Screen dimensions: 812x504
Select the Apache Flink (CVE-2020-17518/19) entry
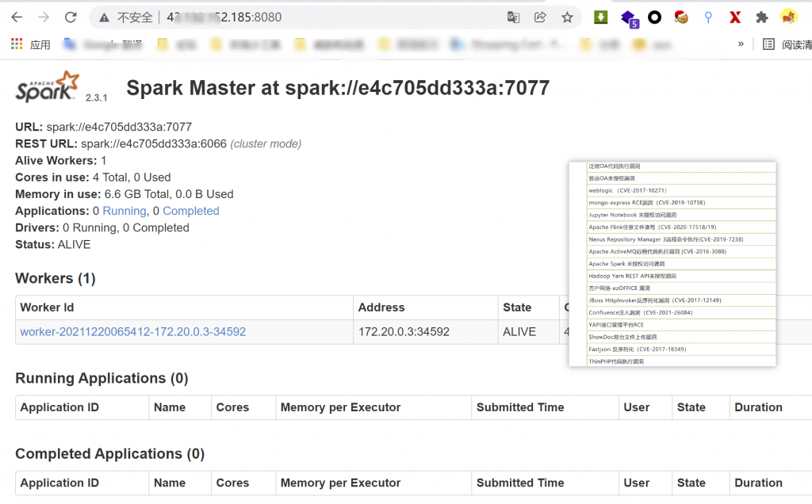tap(681, 227)
